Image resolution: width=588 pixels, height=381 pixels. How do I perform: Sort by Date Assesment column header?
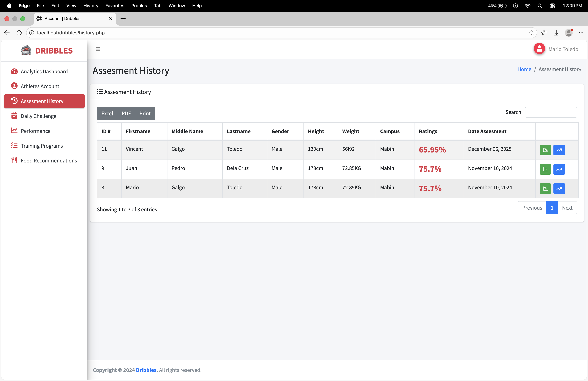[487, 131]
